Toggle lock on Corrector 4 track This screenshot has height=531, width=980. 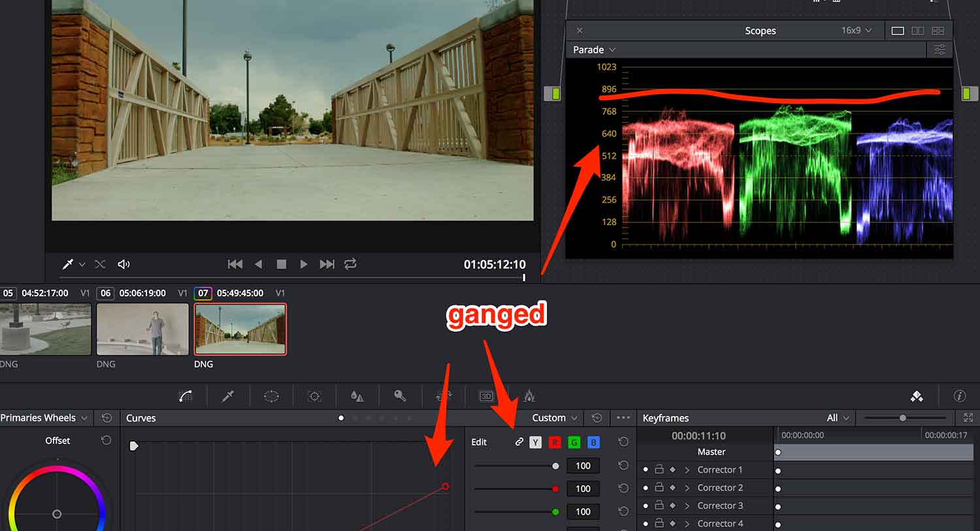[659, 523]
